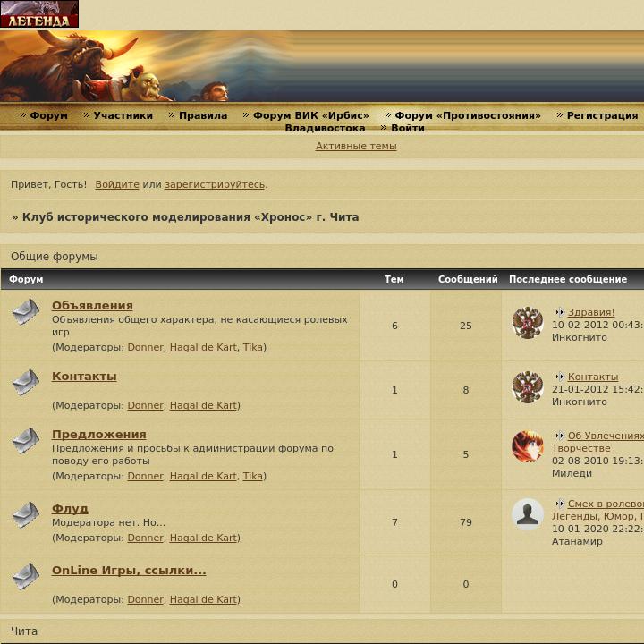Viewport: 644px width, 644px height.
Task: Click the Легенда logo image
Action: click(39, 14)
